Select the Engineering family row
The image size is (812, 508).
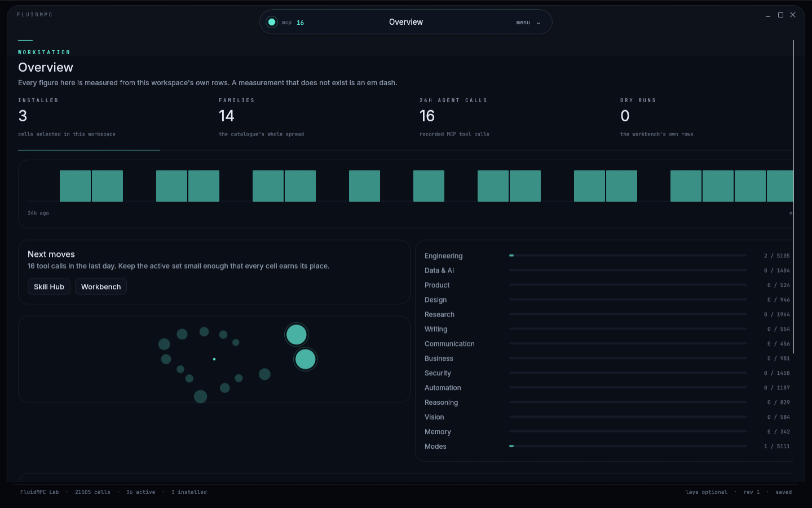click(x=607, y=256)
